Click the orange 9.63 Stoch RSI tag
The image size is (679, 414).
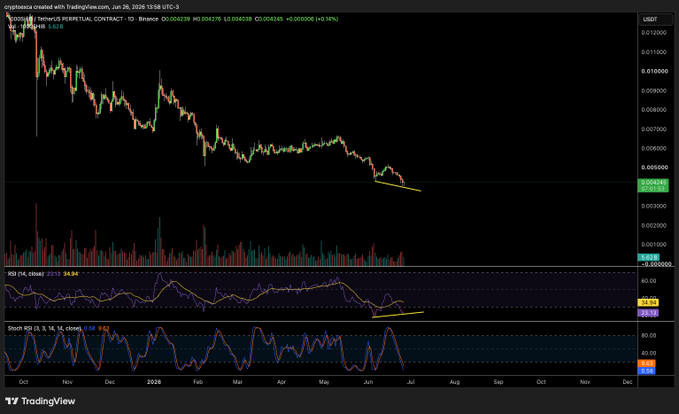click(x=647, y=363)
